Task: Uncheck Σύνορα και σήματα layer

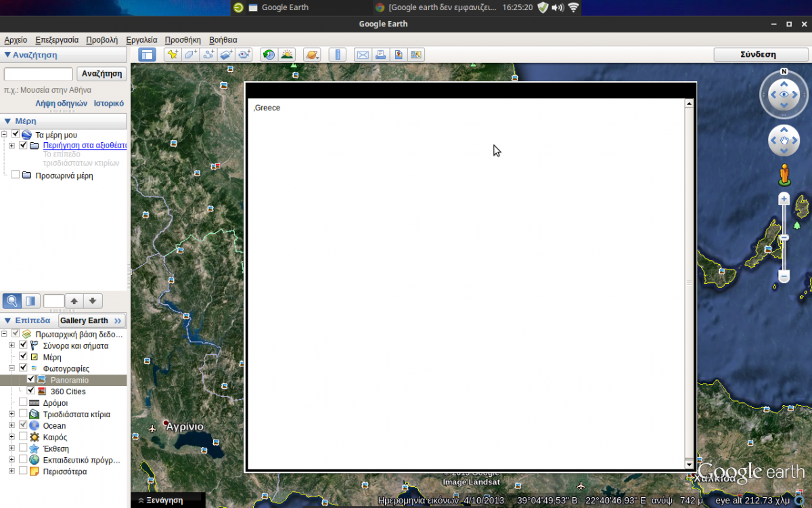Action: (23, 345)
